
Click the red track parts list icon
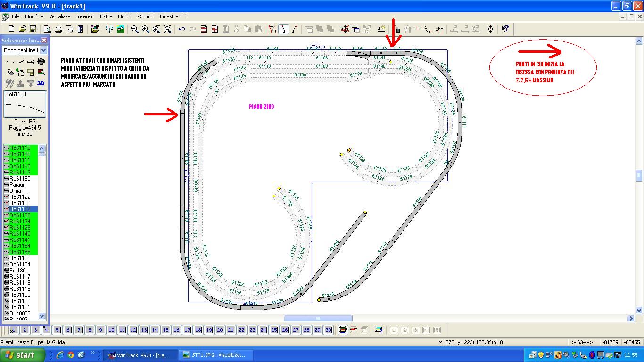click(x=204, y=29)
